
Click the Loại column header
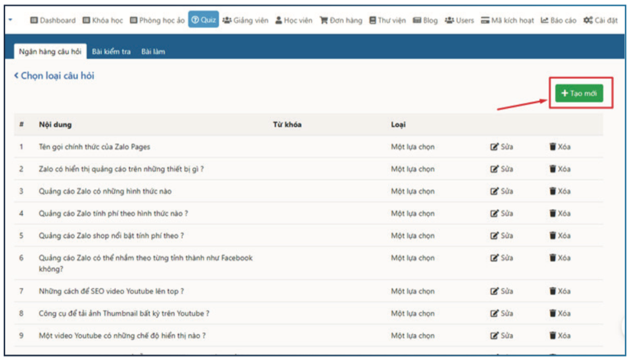[398, 125]
